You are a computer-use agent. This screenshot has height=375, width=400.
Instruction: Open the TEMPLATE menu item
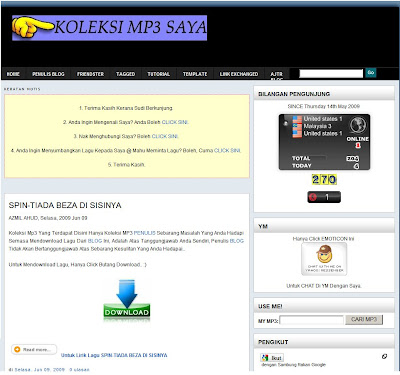[195, 74]
